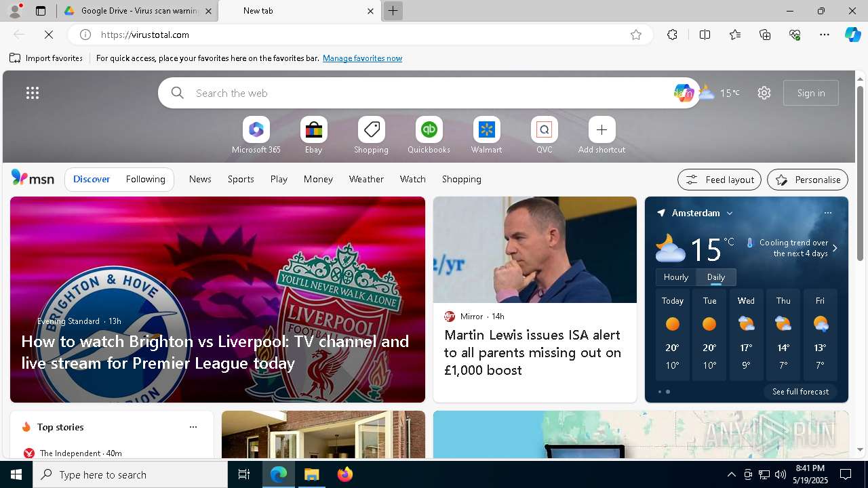Screen dimensions: 868x488
Task: Show hidden system tray icons
Action: tap(731, 474)
